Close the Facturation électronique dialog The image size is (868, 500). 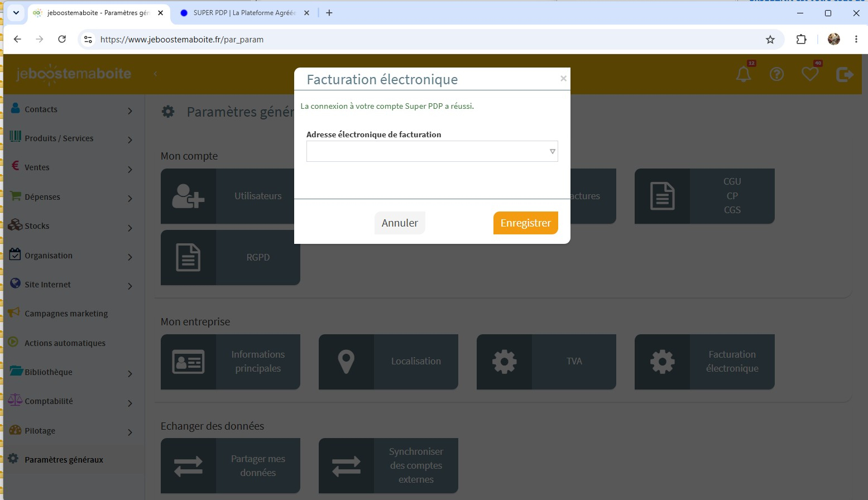563,79
